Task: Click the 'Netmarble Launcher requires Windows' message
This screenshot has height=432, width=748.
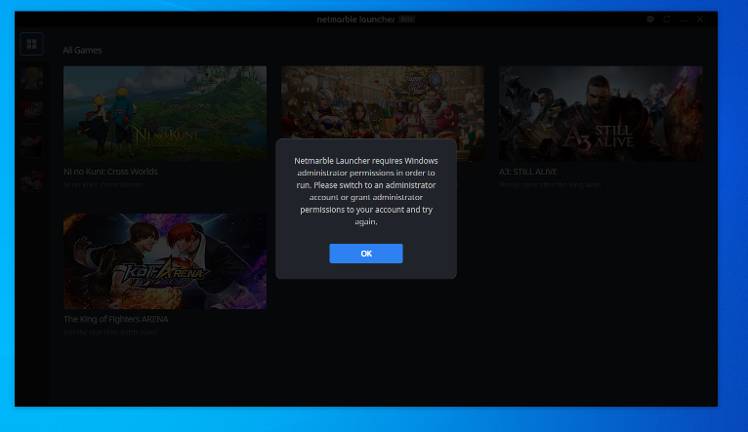Action: coord(366,191)
